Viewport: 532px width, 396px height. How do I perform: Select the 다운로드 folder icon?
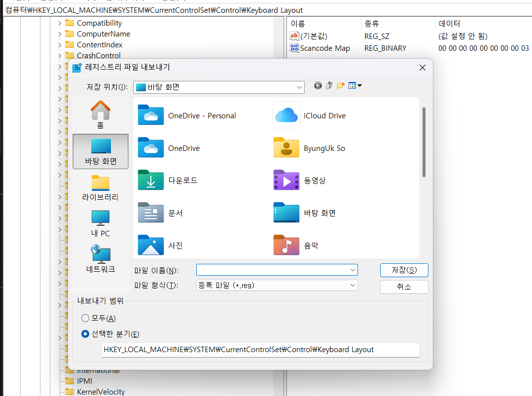coord(151,180)
